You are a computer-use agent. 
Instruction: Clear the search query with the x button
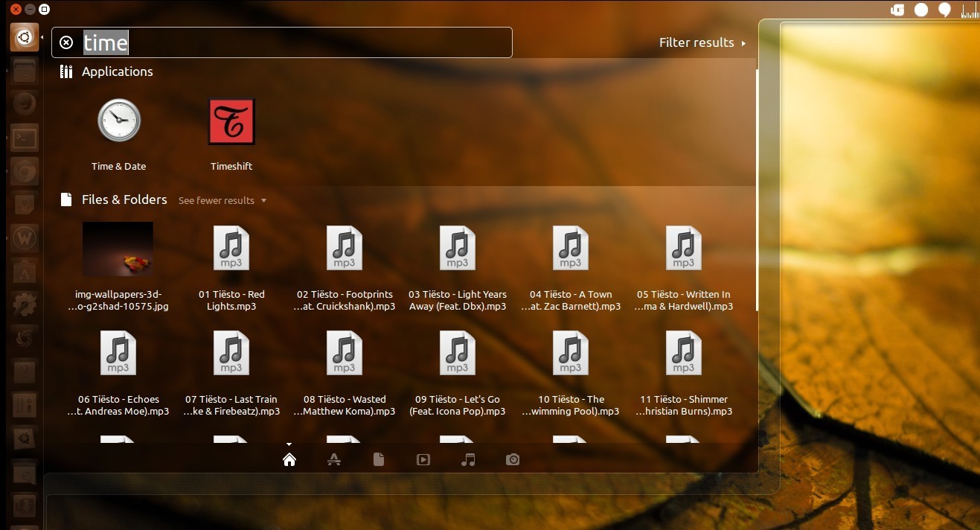pyautogui.click(x=65, y=42)
